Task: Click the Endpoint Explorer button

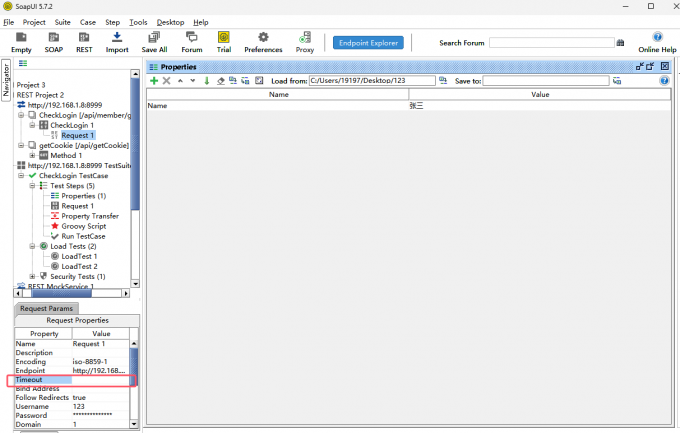Action: coord(368,43)
